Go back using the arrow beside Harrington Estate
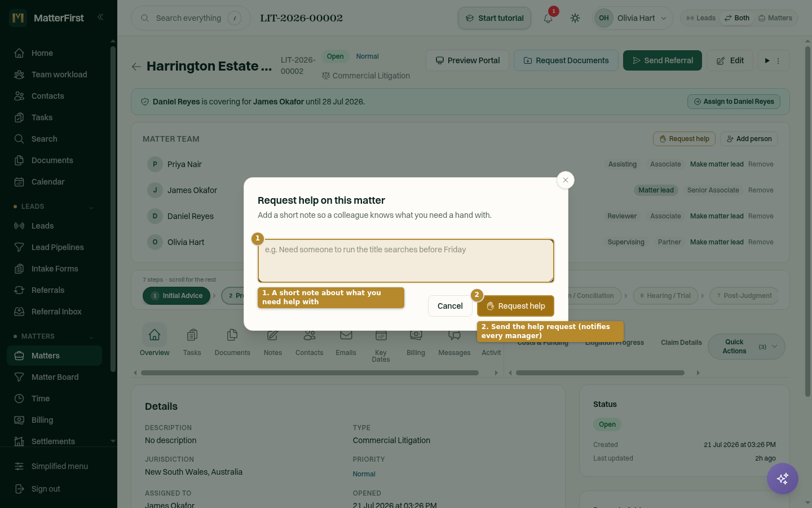This screenshot has width=812, height=508. (x=136, y=67)
